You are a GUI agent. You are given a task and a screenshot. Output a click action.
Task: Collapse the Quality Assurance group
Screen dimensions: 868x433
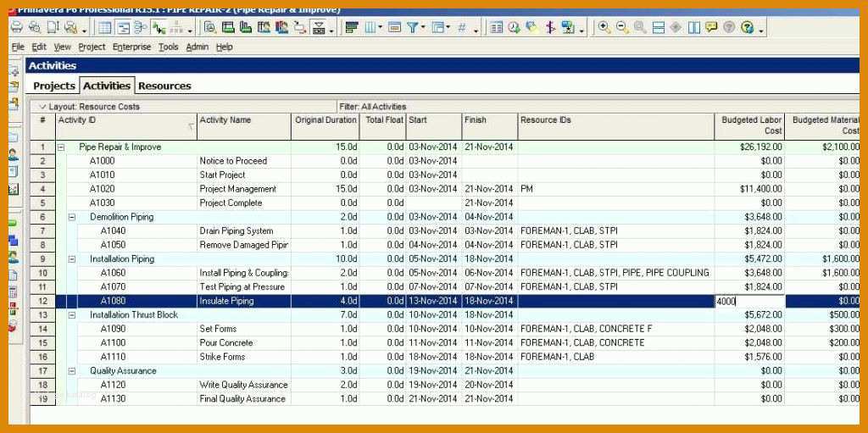72,371
